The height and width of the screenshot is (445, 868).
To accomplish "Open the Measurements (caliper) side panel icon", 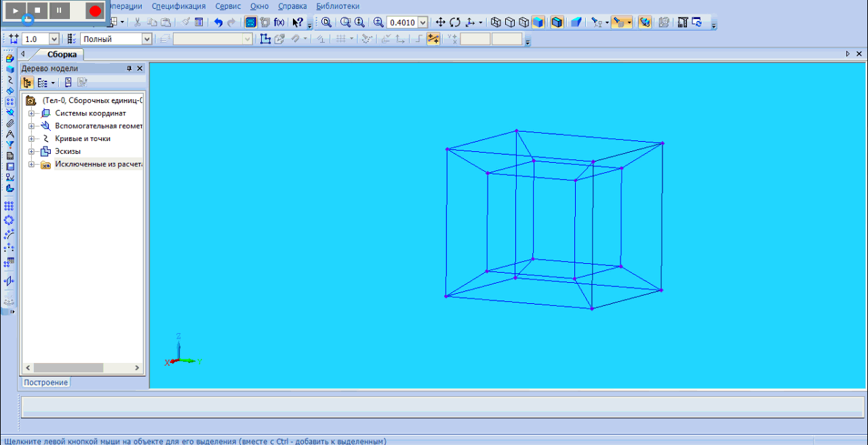I will 9,134.
